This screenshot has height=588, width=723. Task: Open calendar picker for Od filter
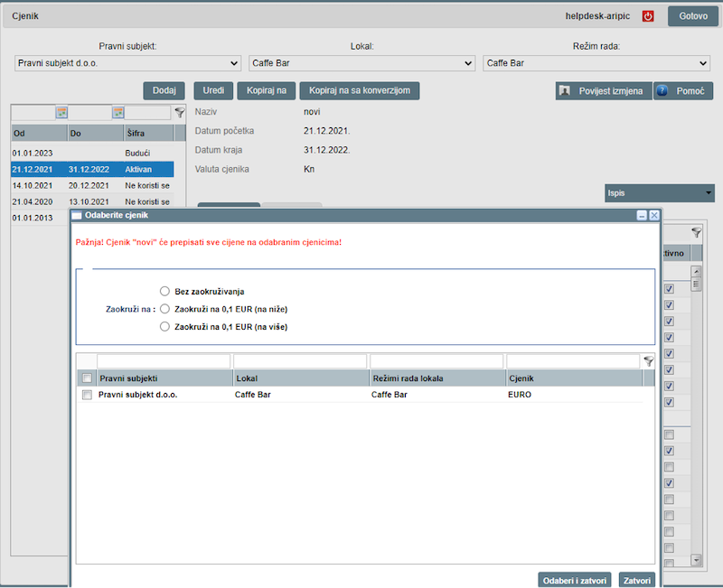[62, 113]
